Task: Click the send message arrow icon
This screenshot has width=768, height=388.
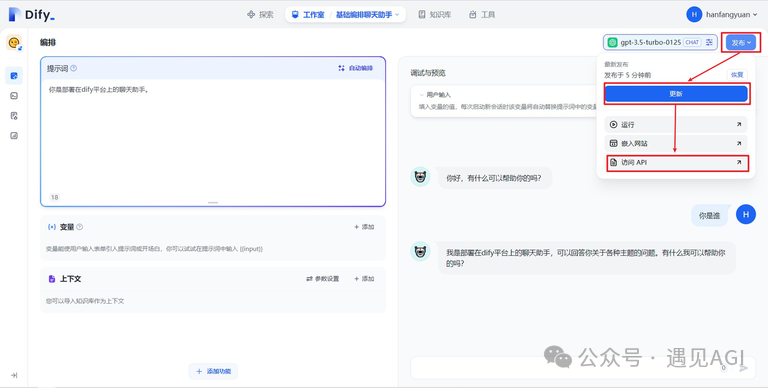Action: 744,368
